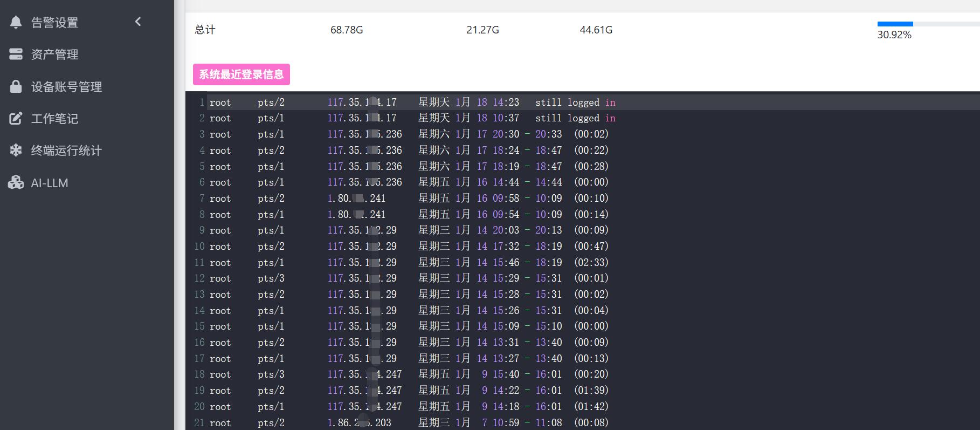Click the 30.92% usage percentage text

tap(894, 35)
